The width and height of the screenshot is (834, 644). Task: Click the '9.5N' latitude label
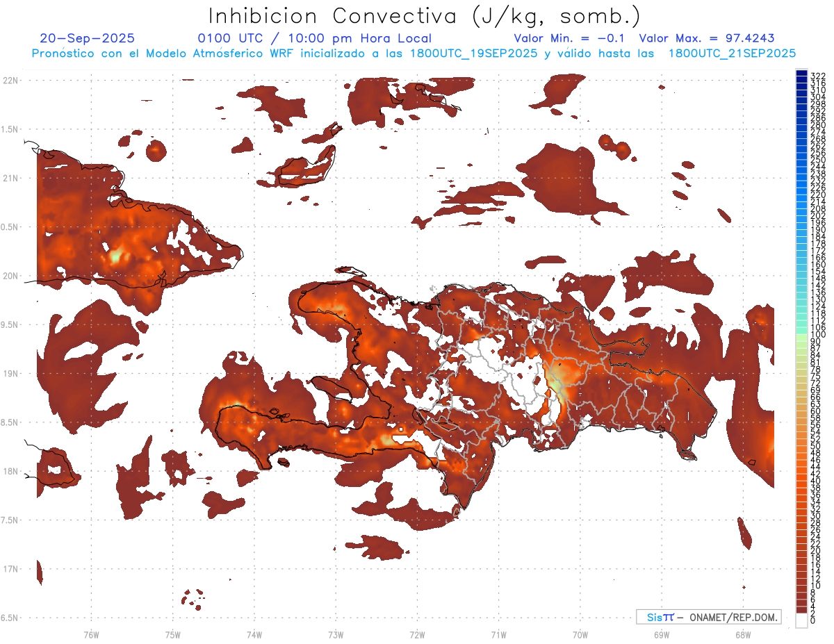click(10, 324)
